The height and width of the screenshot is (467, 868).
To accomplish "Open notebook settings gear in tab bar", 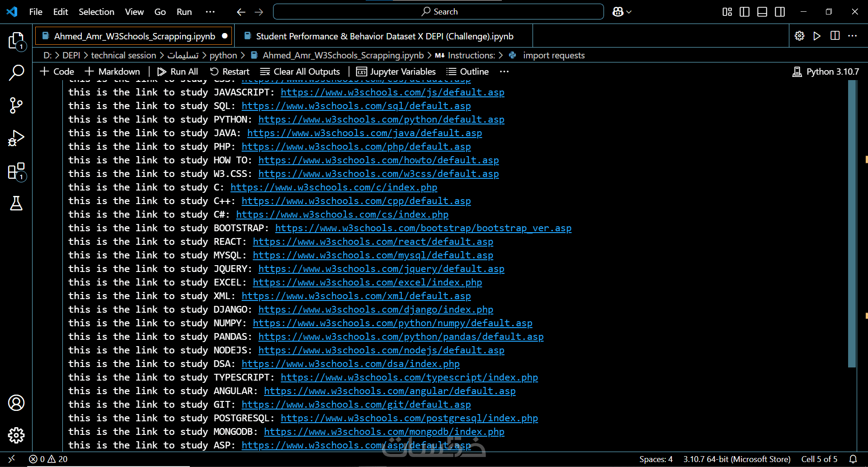I will pos(799,36).
